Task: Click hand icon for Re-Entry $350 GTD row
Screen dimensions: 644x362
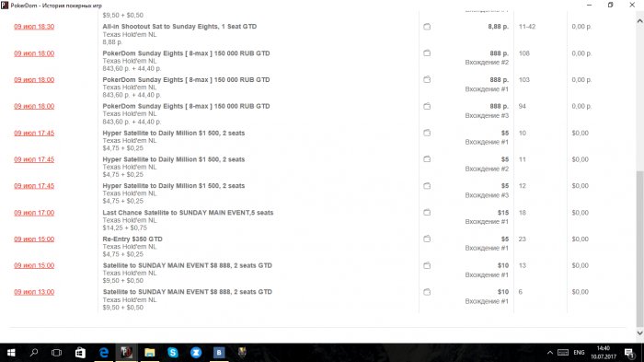Action: coord(427,239)
